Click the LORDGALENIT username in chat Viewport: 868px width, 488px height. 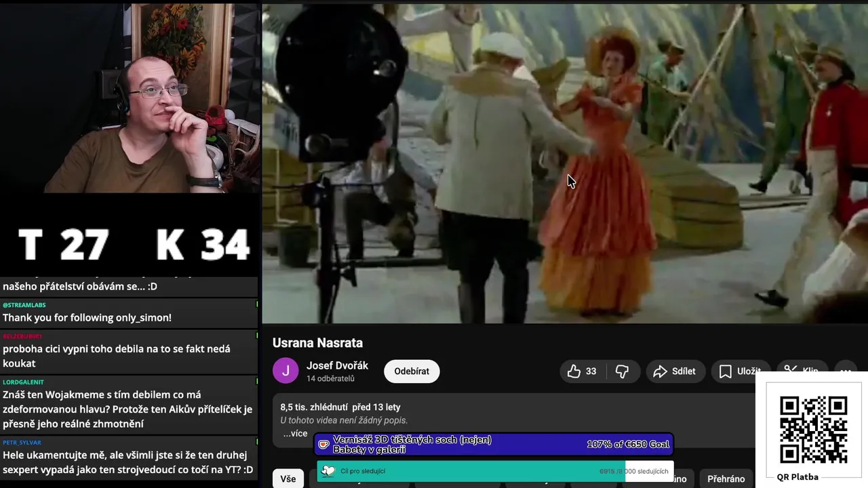[x=23, y=382]
